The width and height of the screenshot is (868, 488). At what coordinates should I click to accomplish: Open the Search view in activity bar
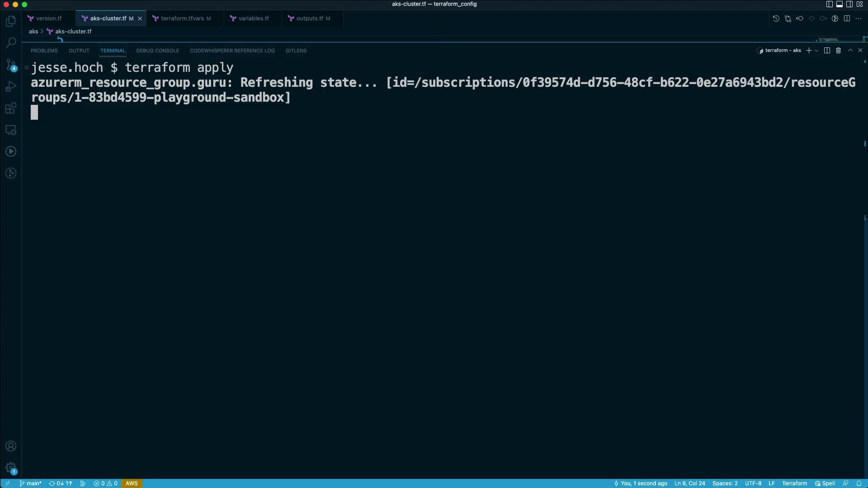(x=11, y=43)
